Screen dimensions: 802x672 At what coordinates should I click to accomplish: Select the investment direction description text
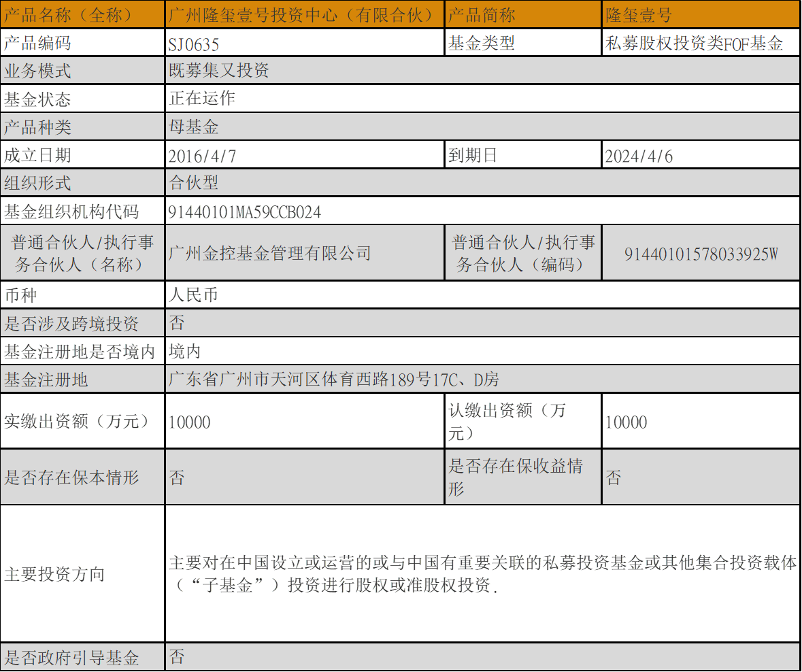coord(483,574)
